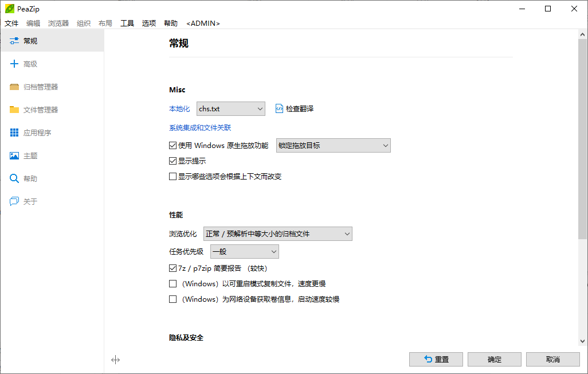
Task: Open the 归档管理器 settings page label
Action: click(41, 87)
